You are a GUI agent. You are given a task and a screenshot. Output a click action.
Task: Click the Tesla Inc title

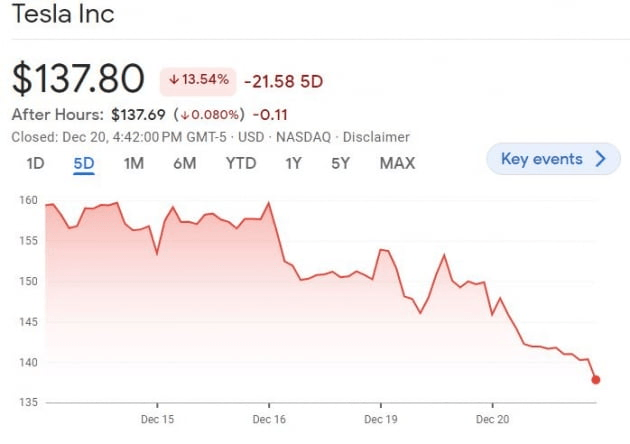tap(63, 15)
